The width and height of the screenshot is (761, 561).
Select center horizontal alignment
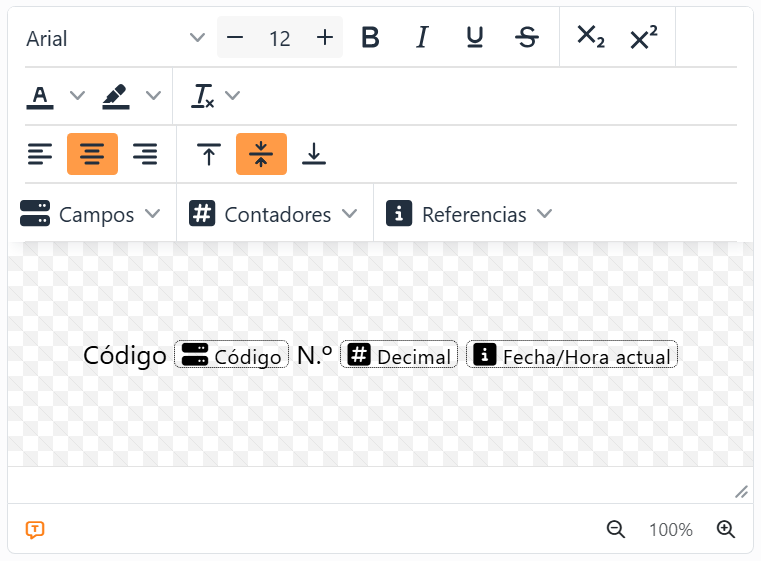92,154
